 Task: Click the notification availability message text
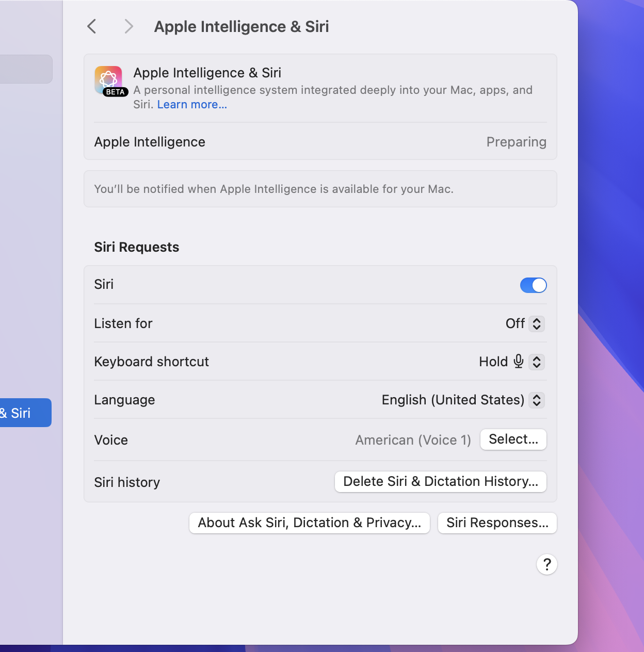point(274,189)
